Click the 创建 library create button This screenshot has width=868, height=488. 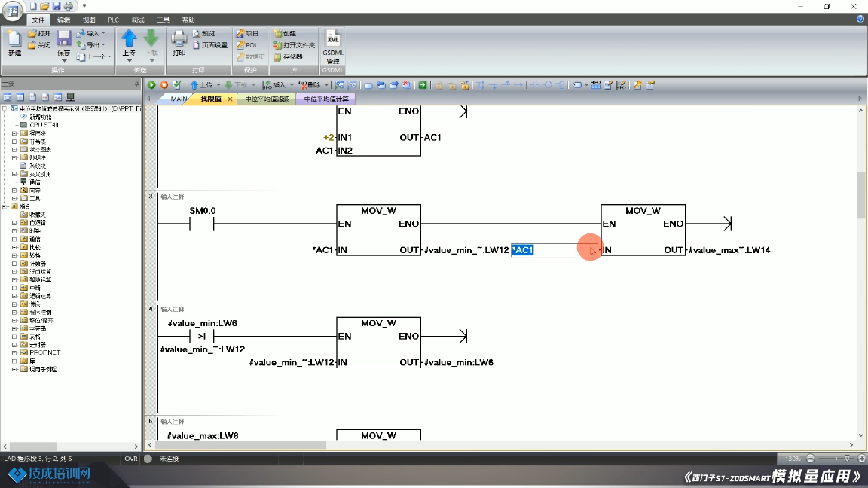(x=285, y=34)
